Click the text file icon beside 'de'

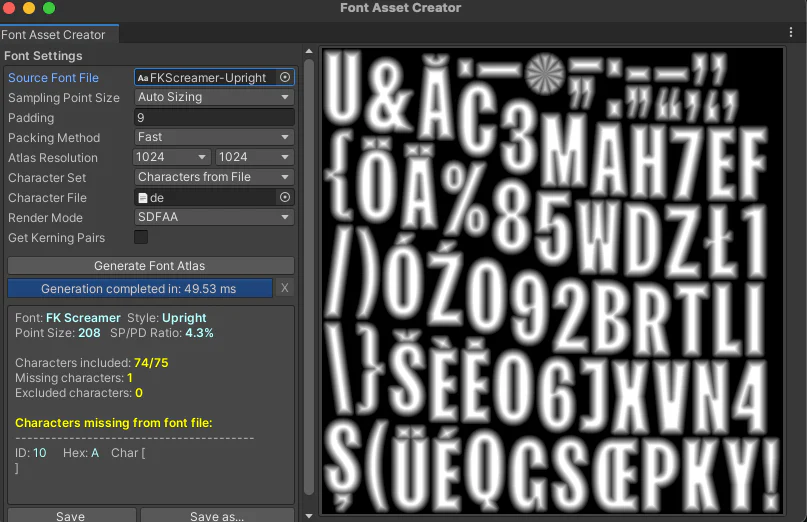click(143, 198)
